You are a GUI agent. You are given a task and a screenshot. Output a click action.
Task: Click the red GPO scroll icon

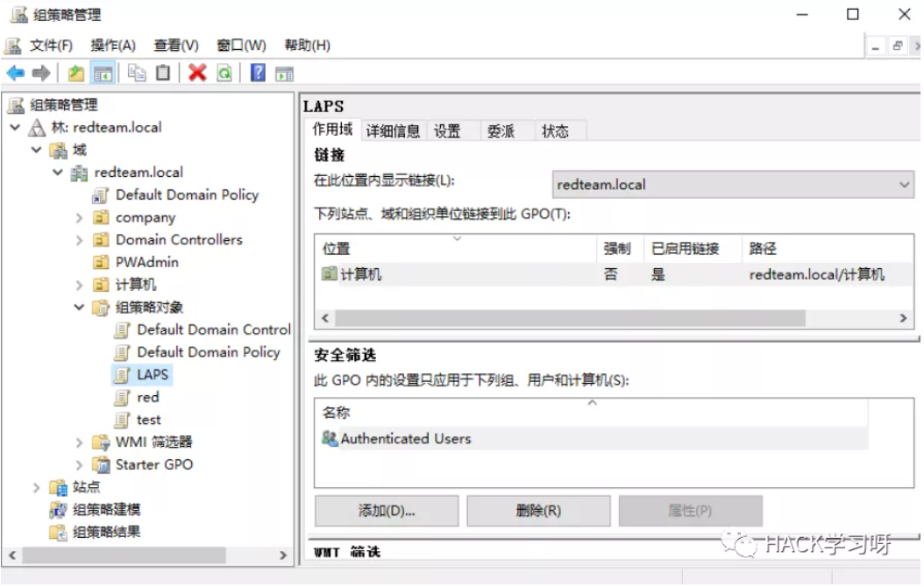click(x=122, y=398)
